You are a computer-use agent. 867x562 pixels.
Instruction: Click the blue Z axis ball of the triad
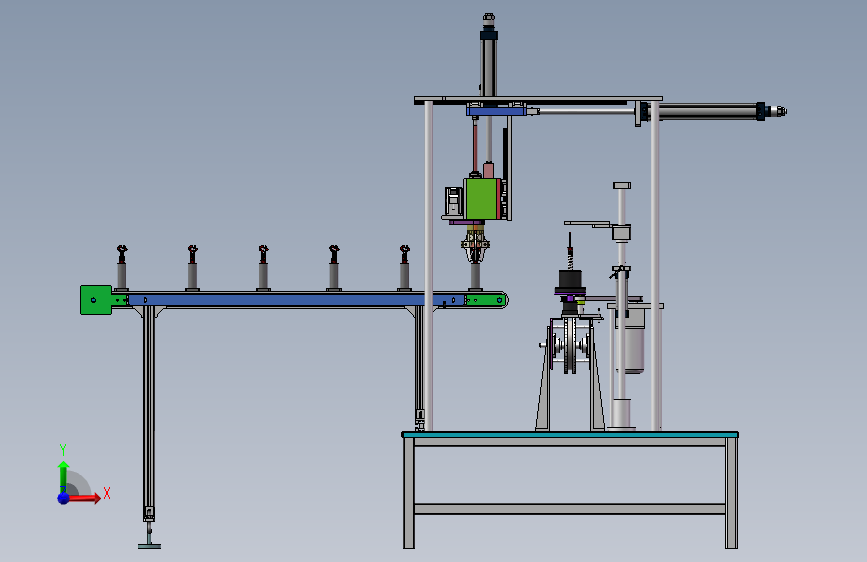tap(64, 498)
